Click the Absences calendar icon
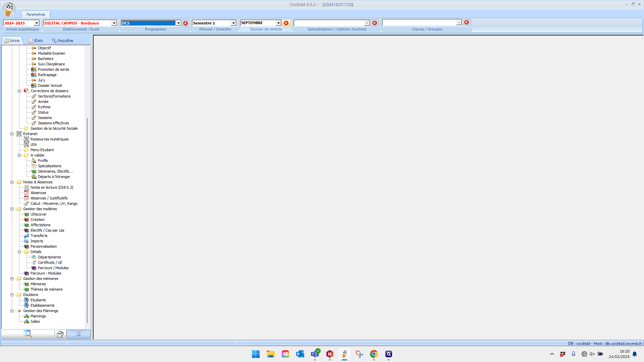644x362 pixels. pos(26,193)
